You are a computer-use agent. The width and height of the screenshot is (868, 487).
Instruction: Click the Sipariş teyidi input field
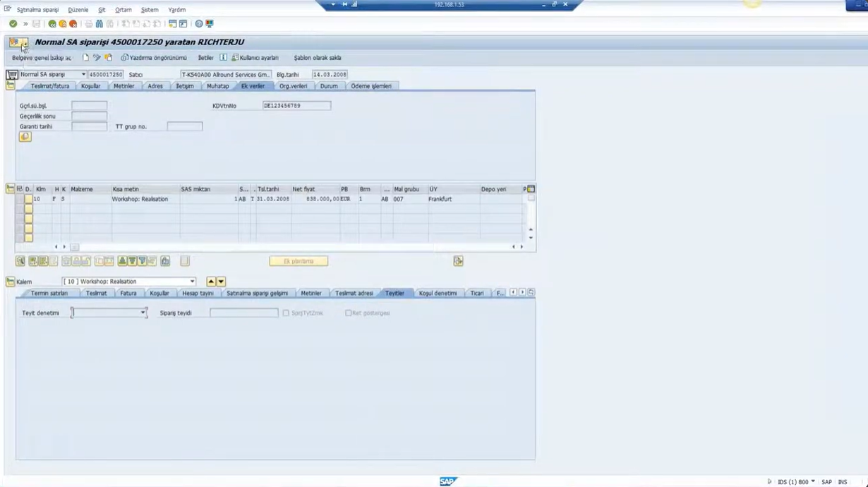tap(244, 313)
